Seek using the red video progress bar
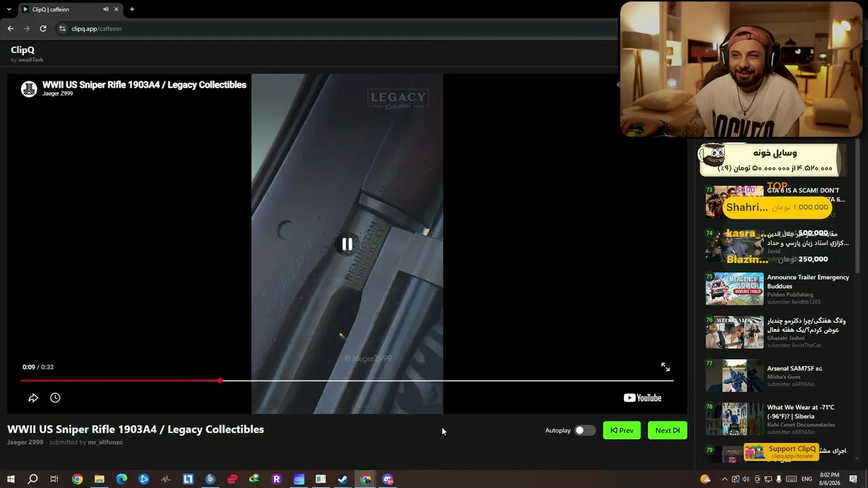 coord(347,380)
